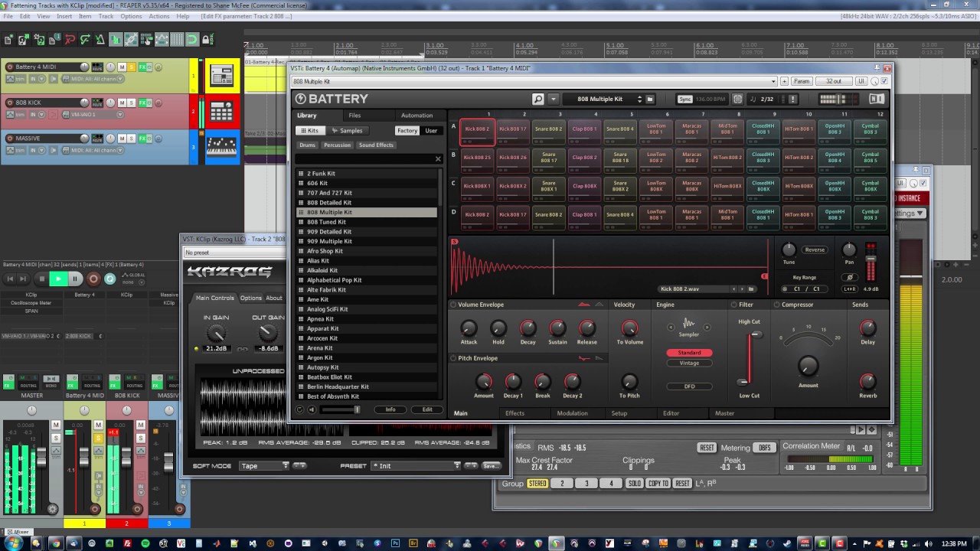Click the NI logo in Battery header
This screenshot has width=980, height=551.
877,99
